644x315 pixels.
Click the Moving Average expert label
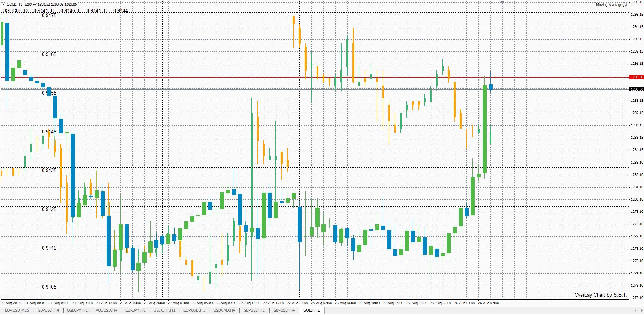609,5
